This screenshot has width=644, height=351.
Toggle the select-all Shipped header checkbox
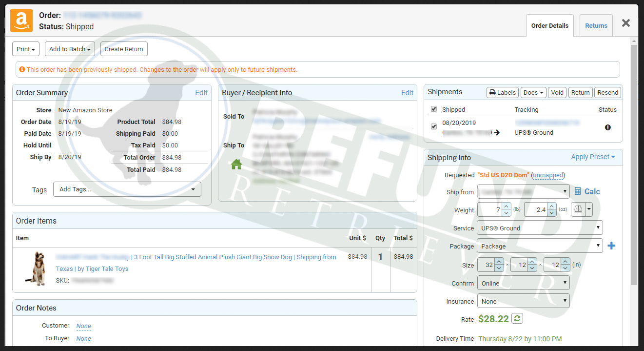(434, 109)
